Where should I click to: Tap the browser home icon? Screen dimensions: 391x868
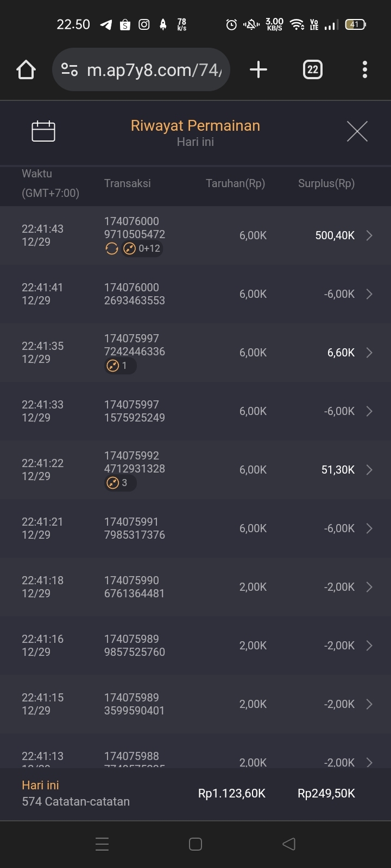[x=26, y=70]
